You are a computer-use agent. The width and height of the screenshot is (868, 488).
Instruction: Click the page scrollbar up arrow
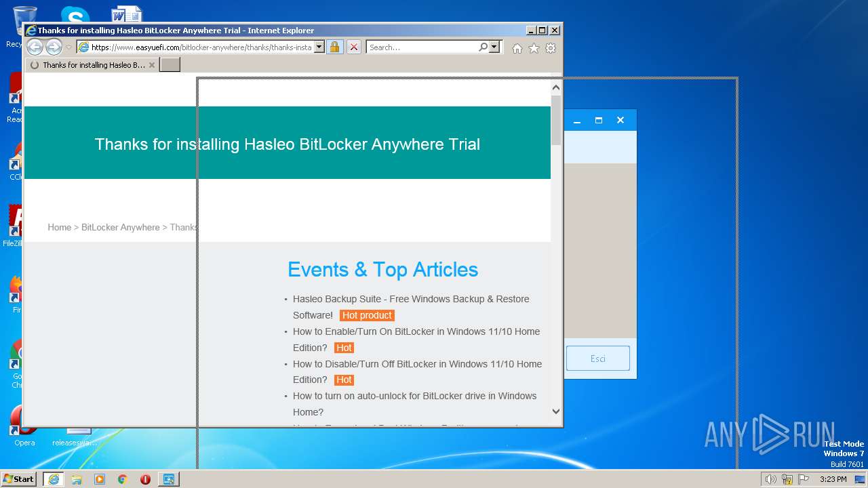click(556, 87)
